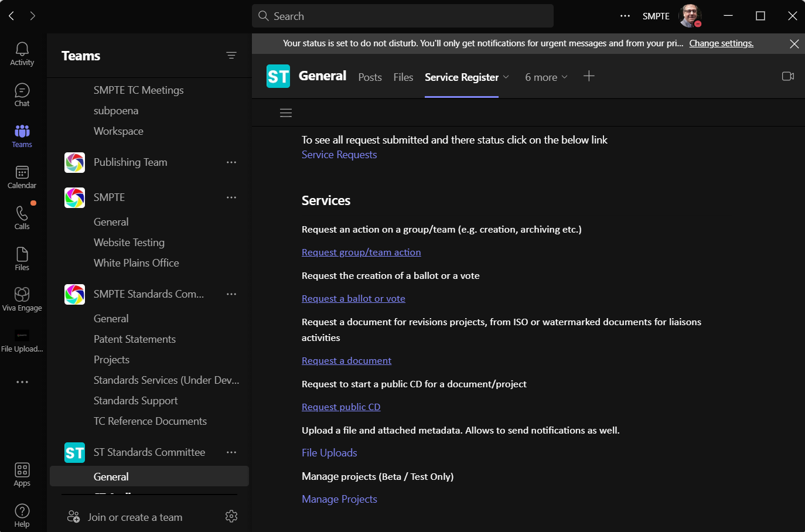The height and width of the screenshot is (532, 805).
Task: Switch to the Posts tab
Action: pyautogui.click(x=370, y=77)
